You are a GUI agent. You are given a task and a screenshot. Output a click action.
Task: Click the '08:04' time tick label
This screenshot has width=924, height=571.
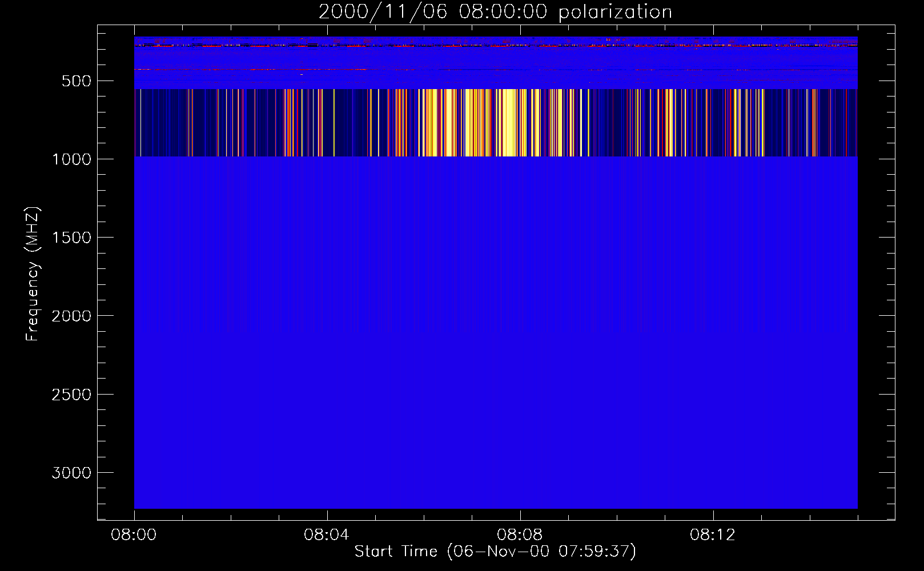327,535
